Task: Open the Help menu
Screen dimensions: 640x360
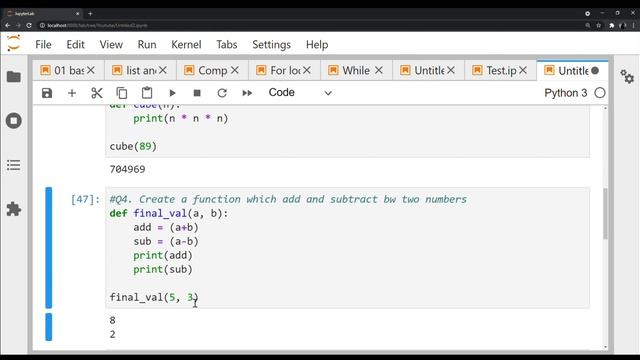Action: pos(317,44)
